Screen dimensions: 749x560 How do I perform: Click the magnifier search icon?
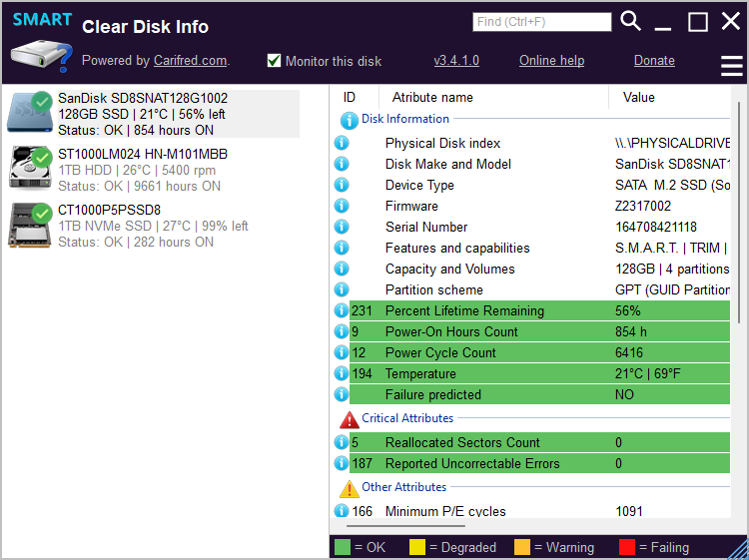pos(630,22)
